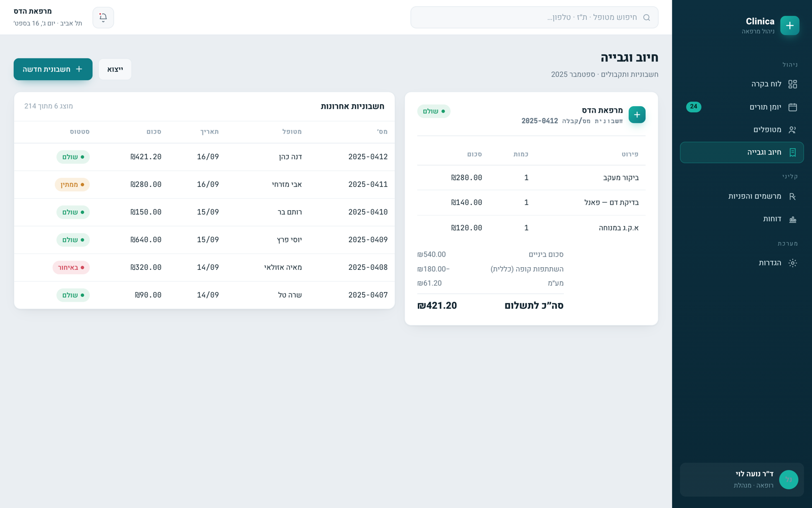Click the ₪421.20 total on invoice card
The height and width of the screenshot is (508, 812).
(x=437, y=306)
